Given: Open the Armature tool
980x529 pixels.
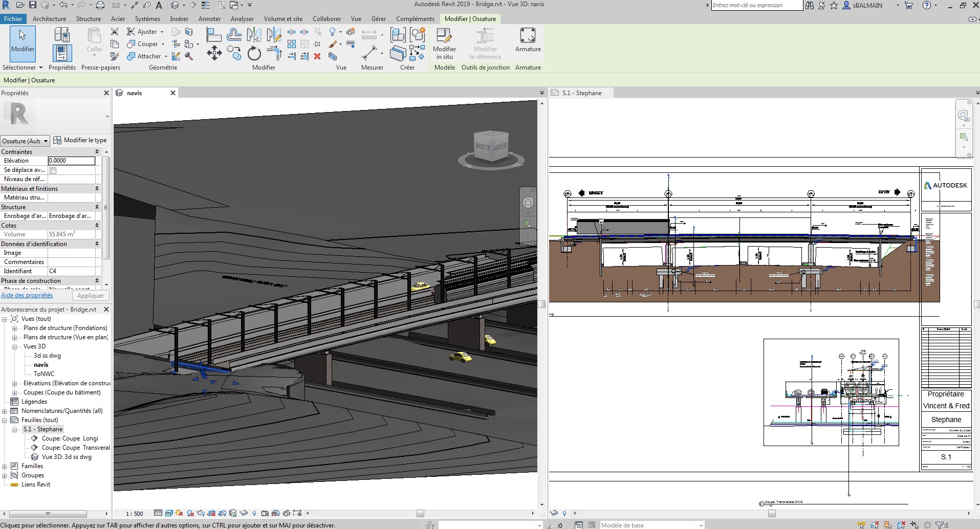Looking at the screenshot, I should coord(529,41).
